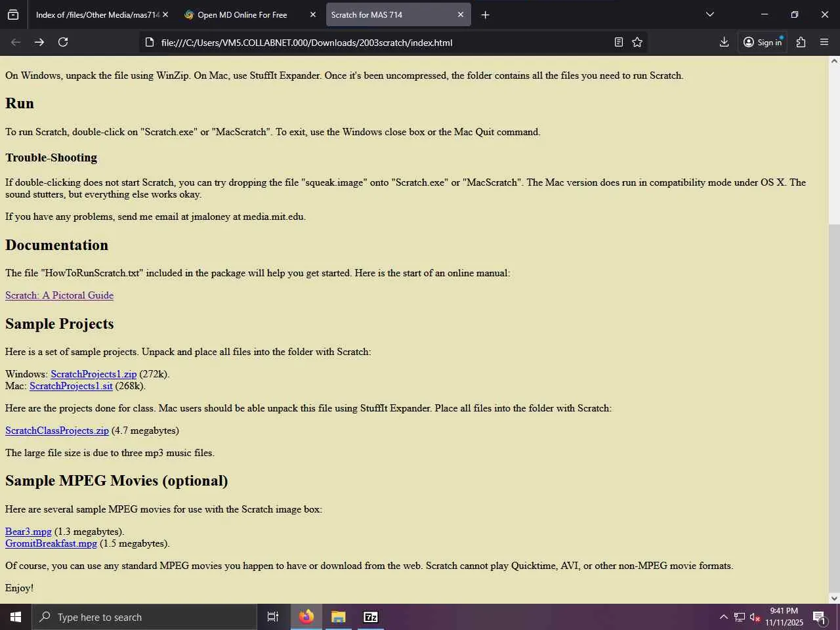
Task: Open the Bear3.mpg movie link
Action: coord(28,532)
